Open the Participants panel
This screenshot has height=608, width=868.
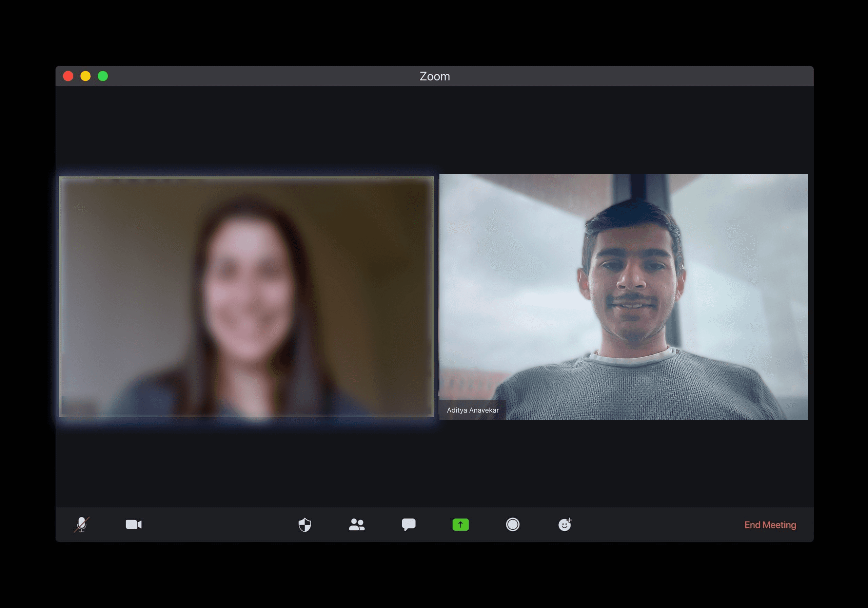pos(356,525)
